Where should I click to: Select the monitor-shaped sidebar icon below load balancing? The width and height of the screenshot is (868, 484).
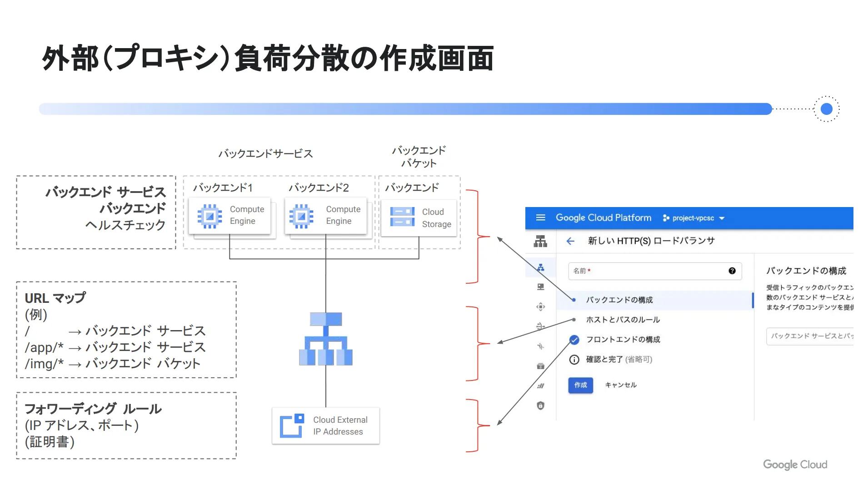tap(540, 287)
